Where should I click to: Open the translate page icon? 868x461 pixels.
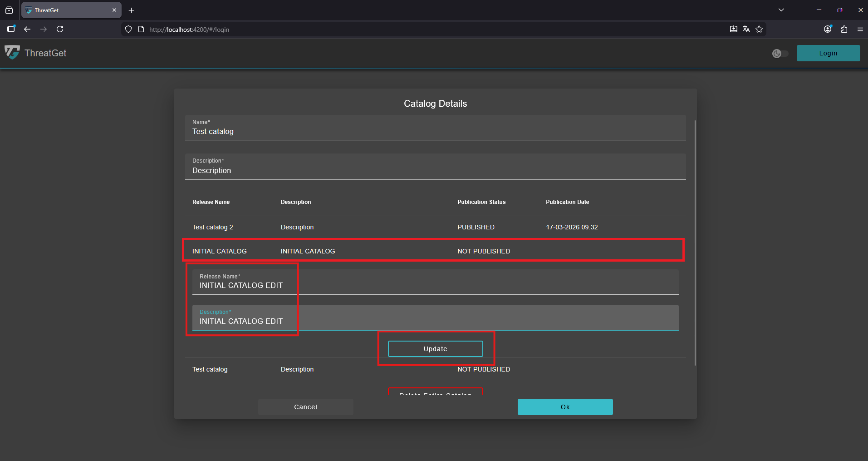[746, 29]
